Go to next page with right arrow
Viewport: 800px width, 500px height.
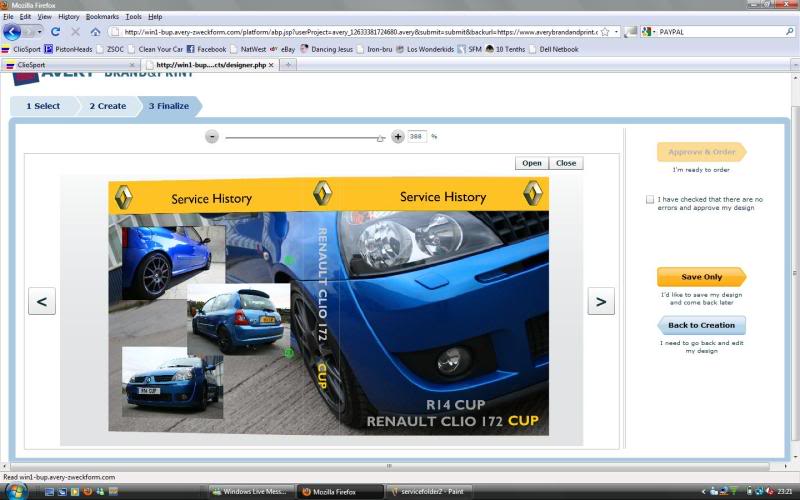click(x=600, y=301)
